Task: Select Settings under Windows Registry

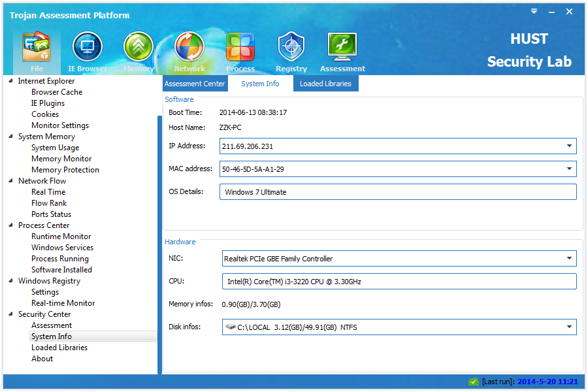Action: 45,292
